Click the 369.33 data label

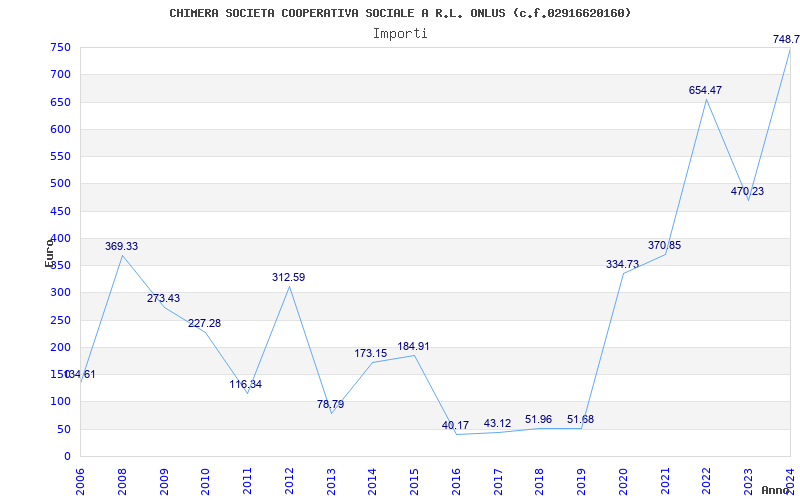tap(121, 246)
